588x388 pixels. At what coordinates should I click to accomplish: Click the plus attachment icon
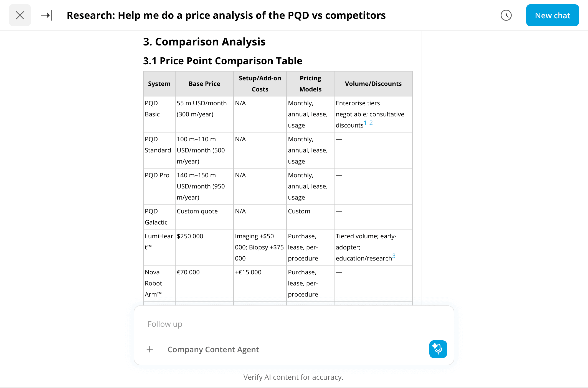(150, 349)
